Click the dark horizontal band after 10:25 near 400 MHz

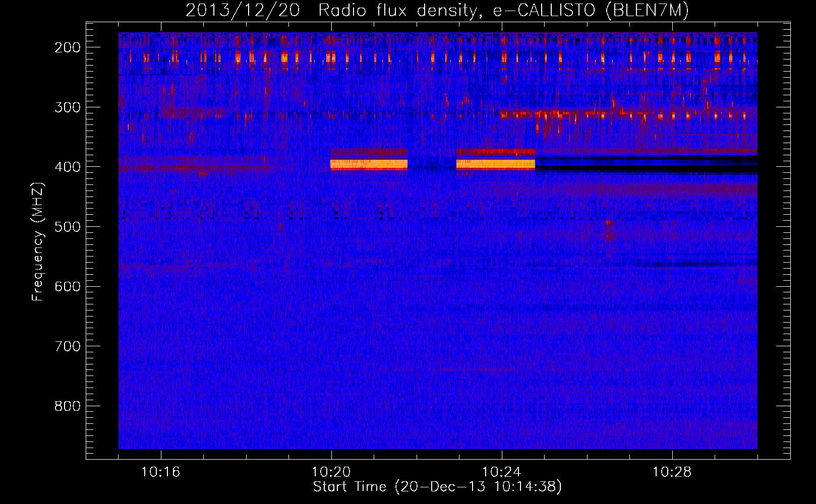pos(646,165)
